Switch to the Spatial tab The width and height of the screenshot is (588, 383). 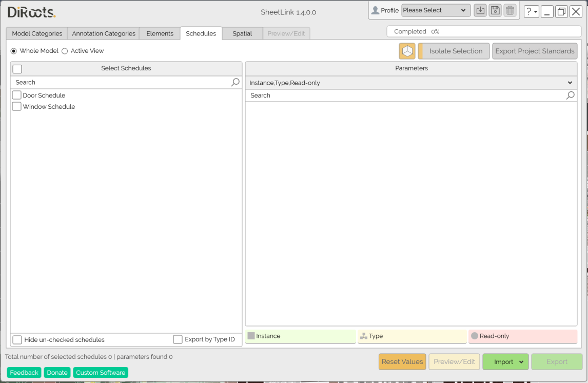(242, 33)
